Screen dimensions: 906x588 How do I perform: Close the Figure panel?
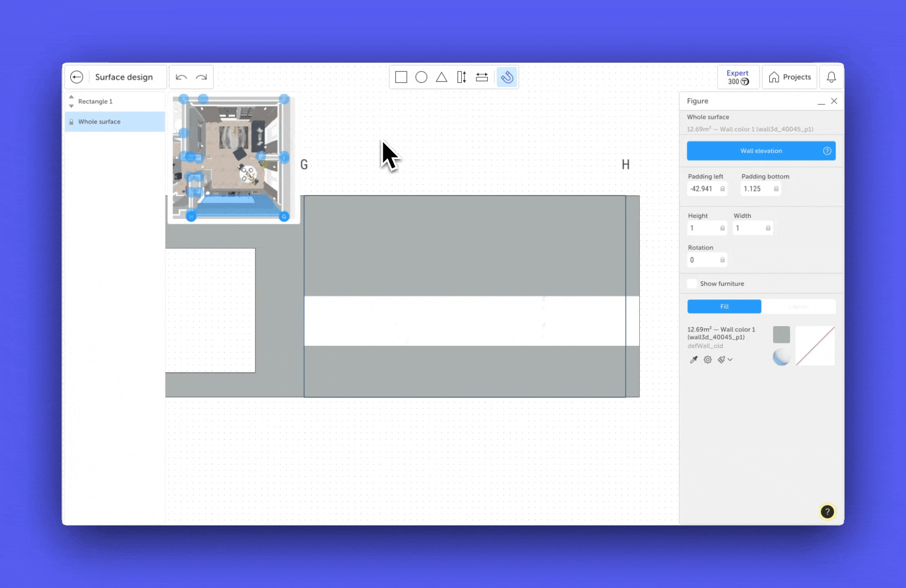point(834,101)
